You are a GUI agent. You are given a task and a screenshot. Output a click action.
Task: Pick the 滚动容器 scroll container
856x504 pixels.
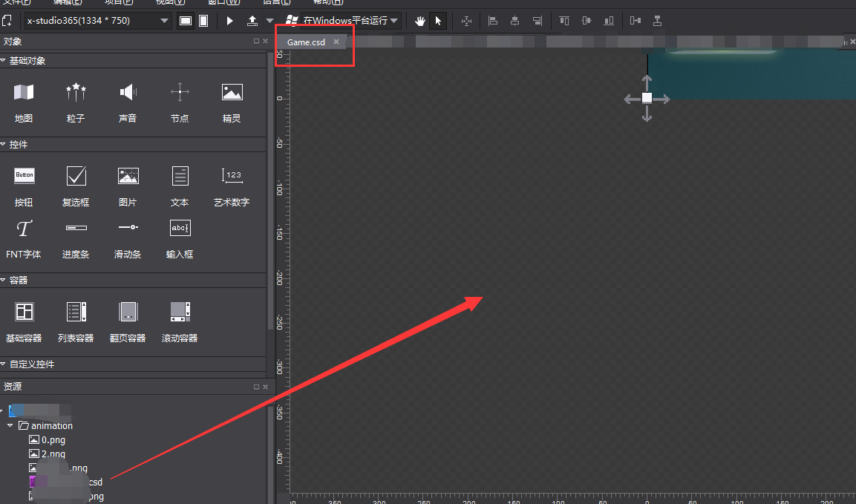click(x=180, y=322)
